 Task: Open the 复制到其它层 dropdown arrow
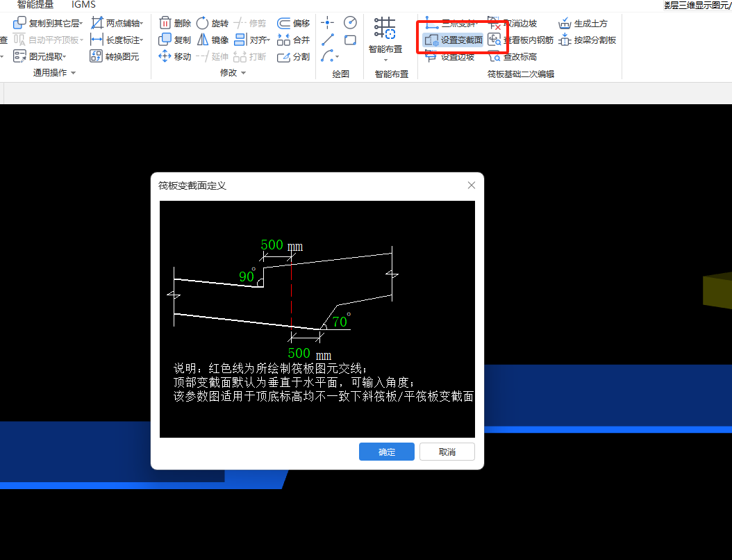coord(81,23)
